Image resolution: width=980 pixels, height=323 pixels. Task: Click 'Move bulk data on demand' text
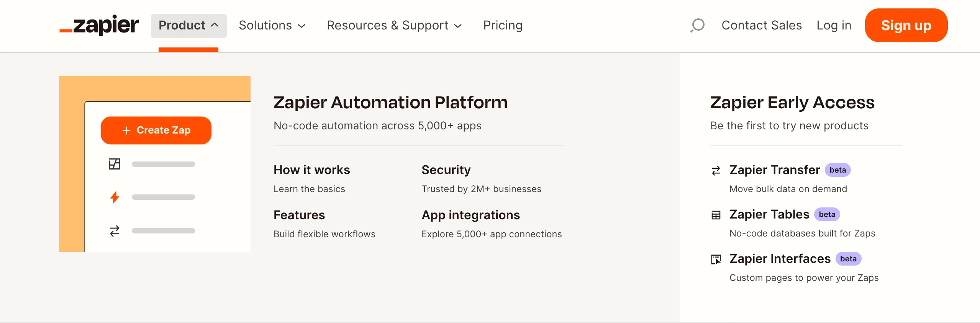tap(788, 189)
